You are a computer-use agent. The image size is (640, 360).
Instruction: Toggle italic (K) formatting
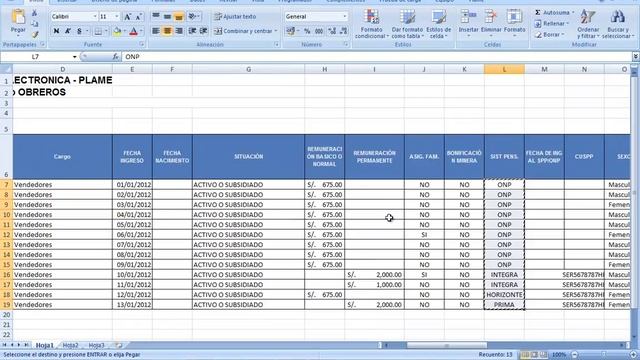pos(68,31)
